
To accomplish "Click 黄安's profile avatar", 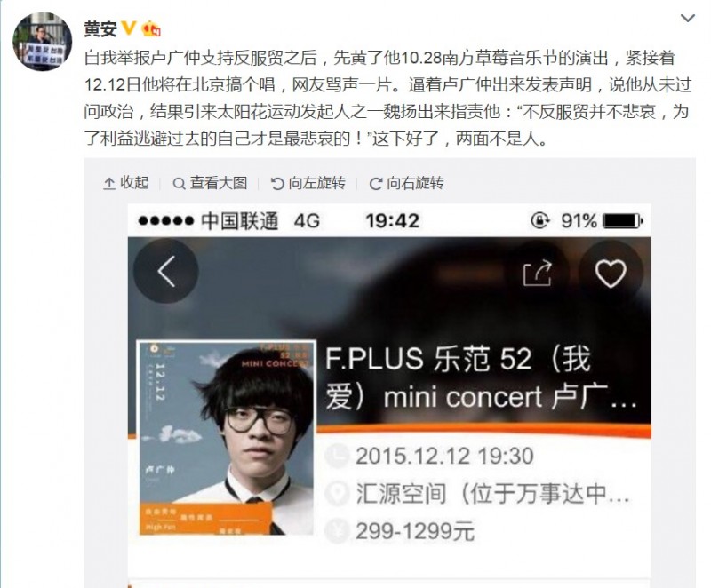I will pyautogui.click(x=42, y=41).
